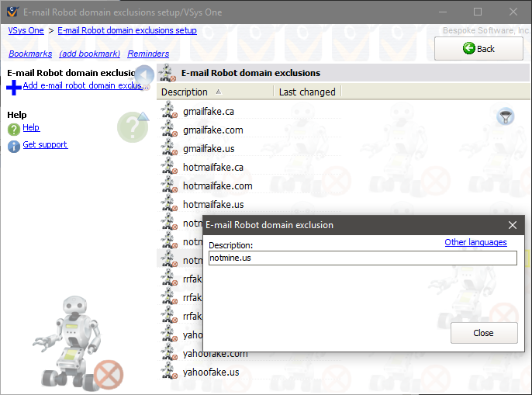Click the filter funnel icon
The width and height of the screenshot is (532, 395).
[x=506, y=116]
